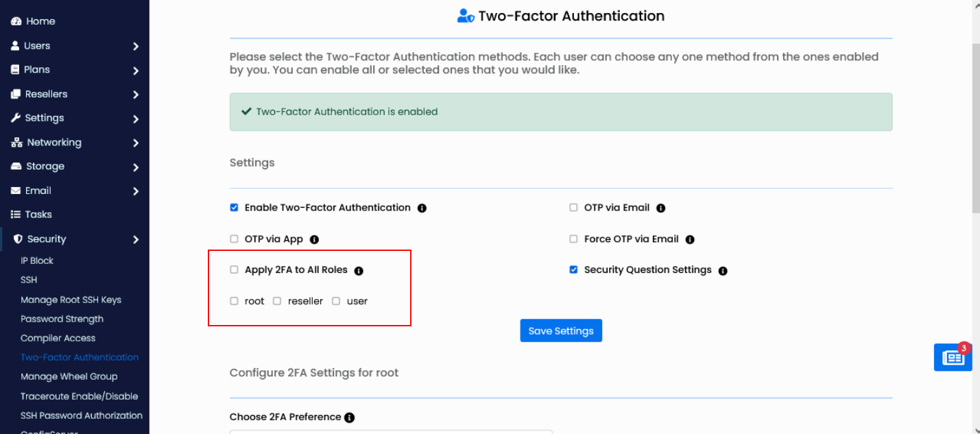Select the Users icon in the sidebar

[x=15, y=45]
